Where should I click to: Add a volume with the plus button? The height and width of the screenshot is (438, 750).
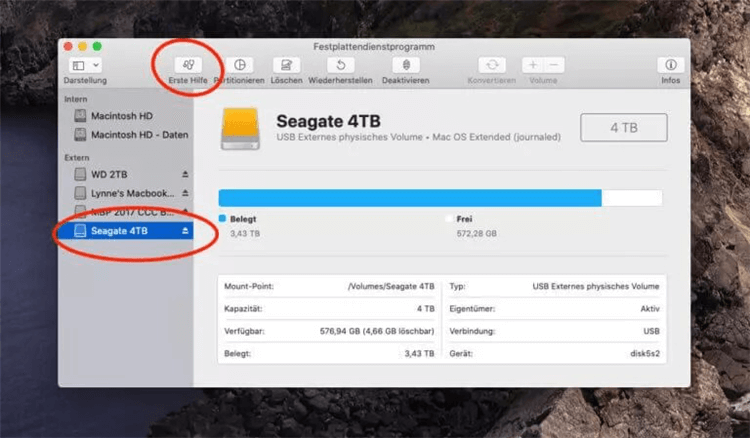[532, 65]
